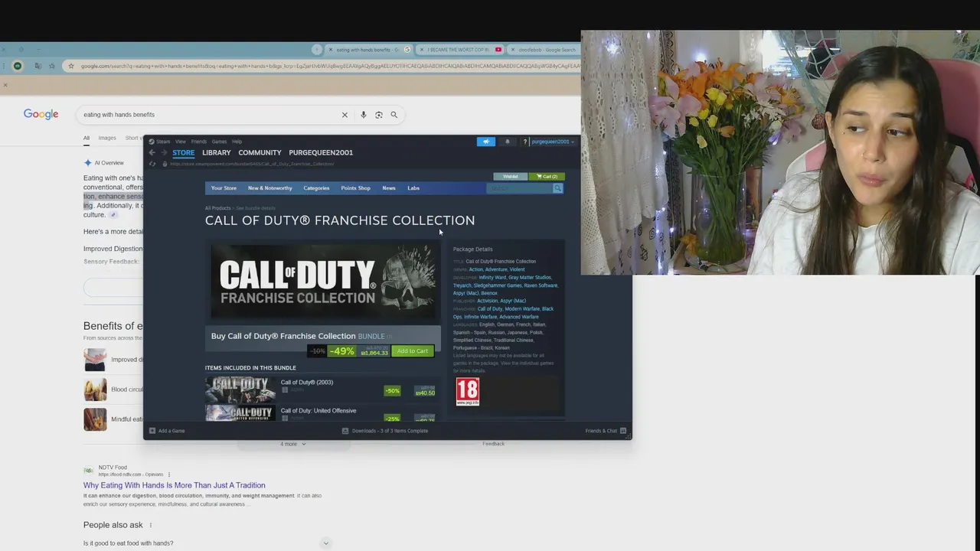Open the View menu in Steam

click(x=180, y=142)
